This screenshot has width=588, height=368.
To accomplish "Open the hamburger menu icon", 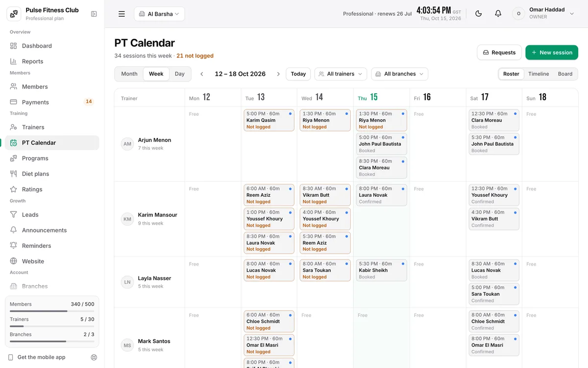I will 122,14.
